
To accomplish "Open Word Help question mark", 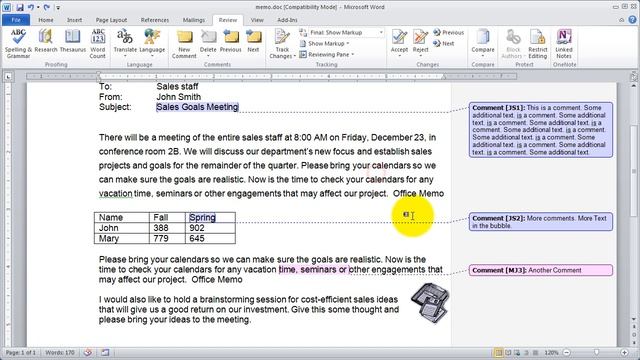I will point(632,20).
